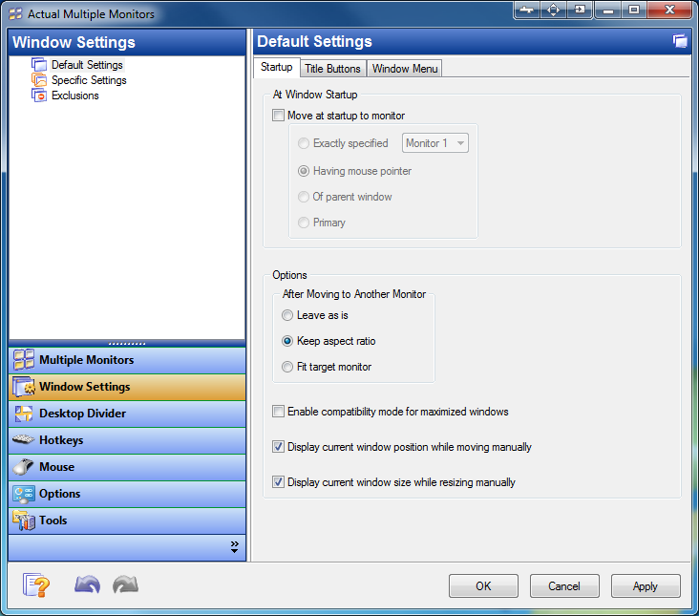Open the Mouse section
Image resolution: width=699 pixels, height=616 pixels.
point(127,467)
